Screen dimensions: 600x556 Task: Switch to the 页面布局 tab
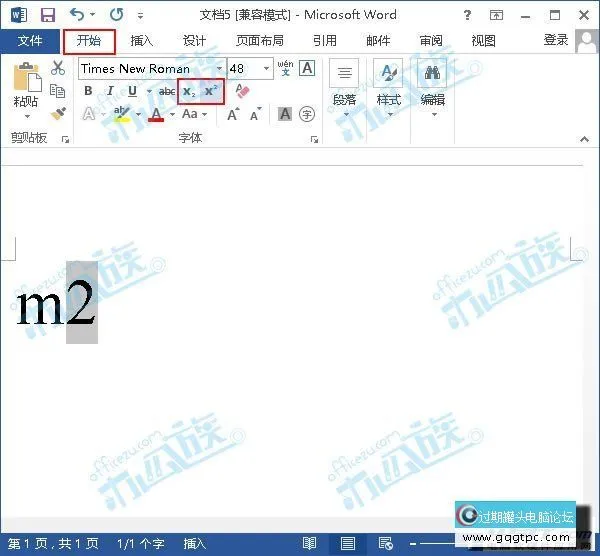[x=260, y=41]
